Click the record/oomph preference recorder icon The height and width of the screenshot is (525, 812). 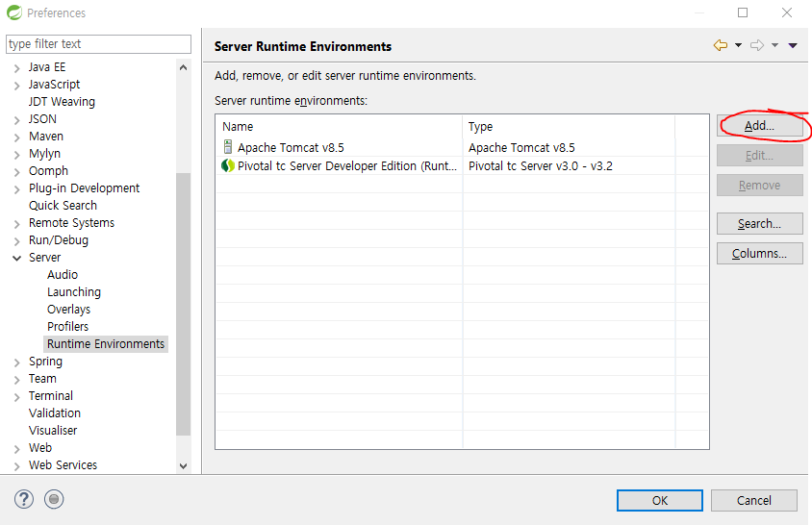(x=54, y=499)
